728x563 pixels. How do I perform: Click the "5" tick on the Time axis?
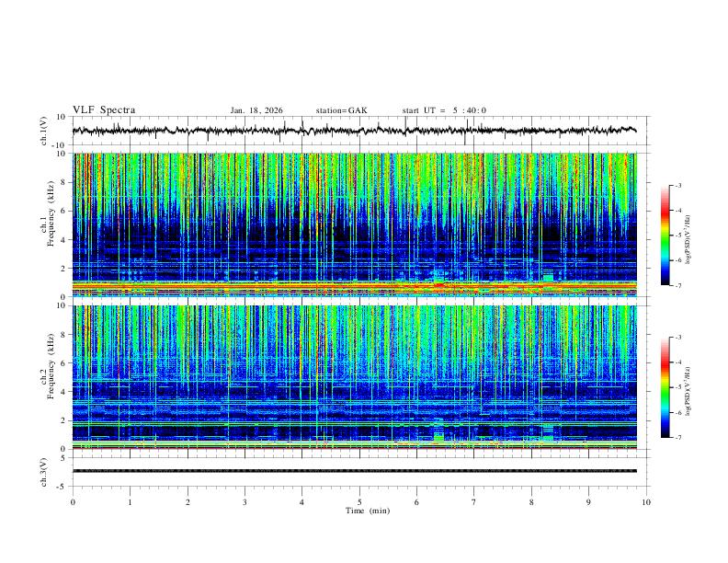point(359,502)
